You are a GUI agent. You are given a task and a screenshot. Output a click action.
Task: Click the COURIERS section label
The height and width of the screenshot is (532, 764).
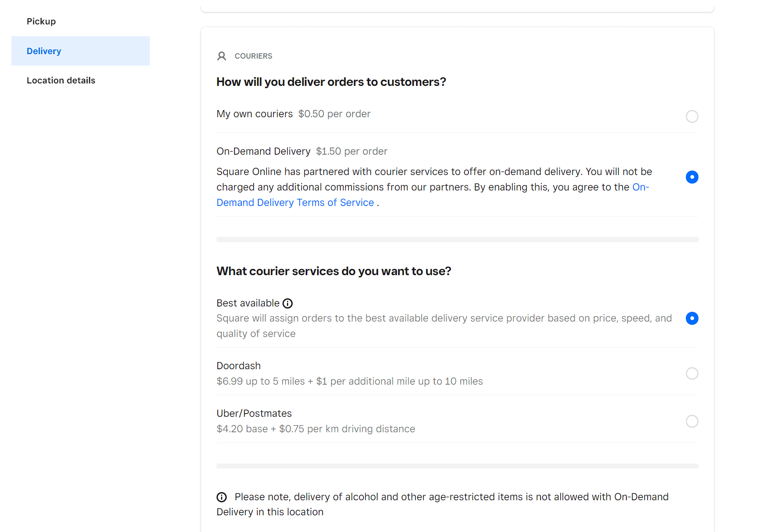(253, 56)
